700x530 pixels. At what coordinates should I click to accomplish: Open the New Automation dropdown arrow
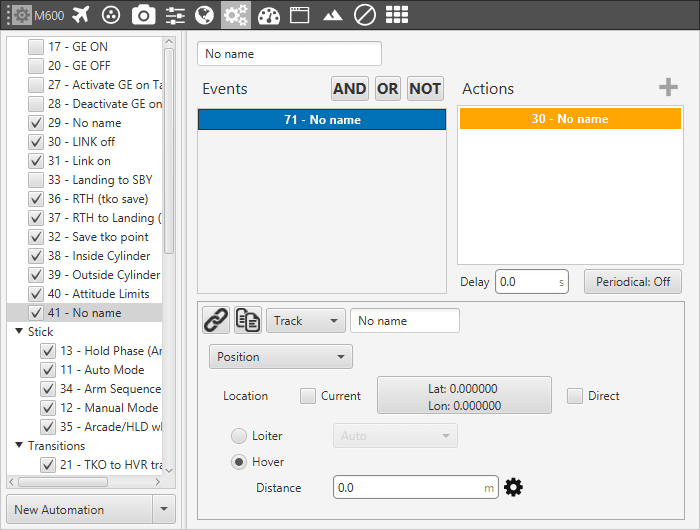[x=164, y=509]
